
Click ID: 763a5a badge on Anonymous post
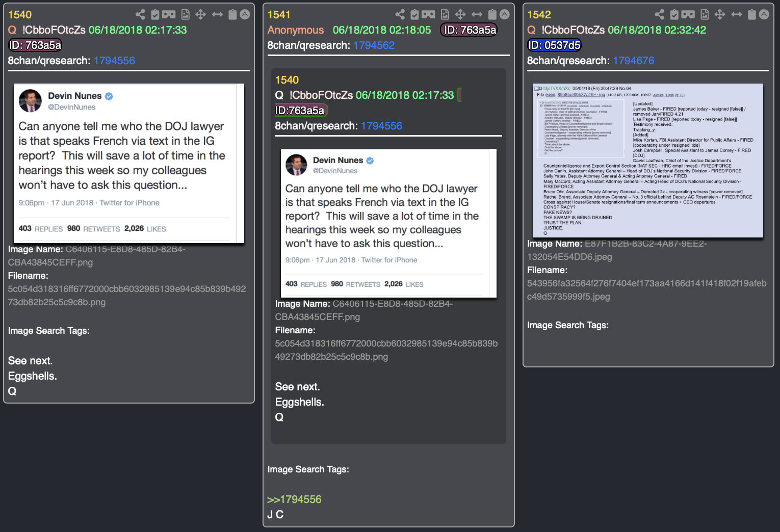pos(469,30)
